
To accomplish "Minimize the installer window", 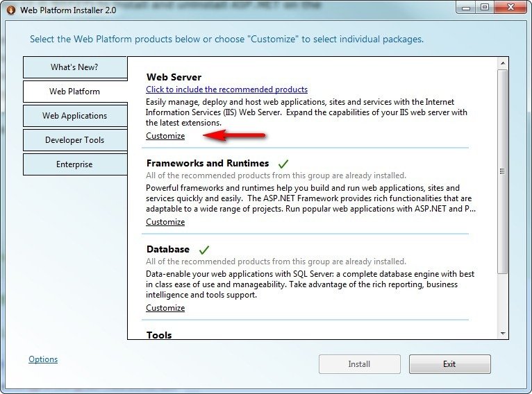I will pyautogui.click(x=466, y=8).
